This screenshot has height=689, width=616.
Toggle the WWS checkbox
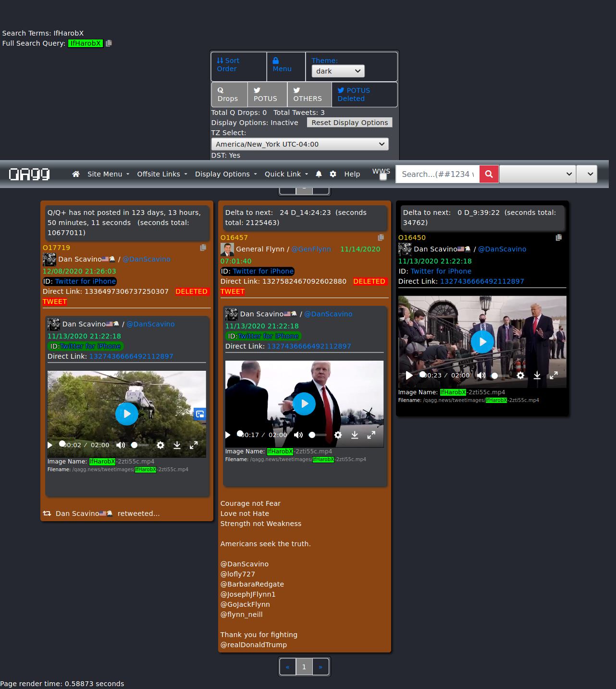coord(383,176)
